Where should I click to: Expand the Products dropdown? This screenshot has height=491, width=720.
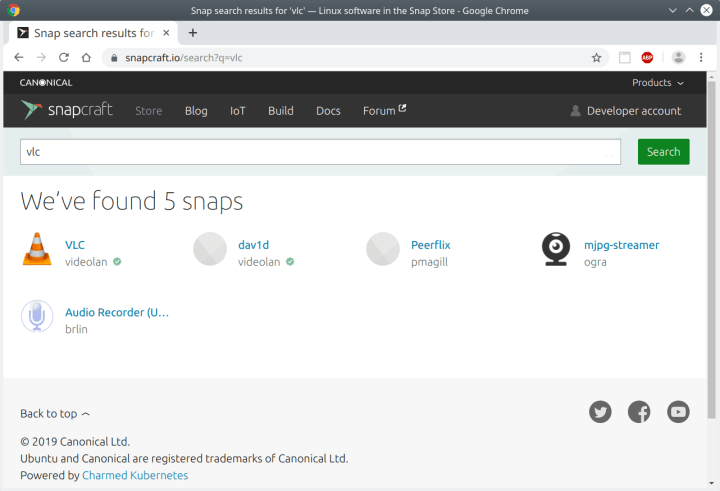[658, 83]
